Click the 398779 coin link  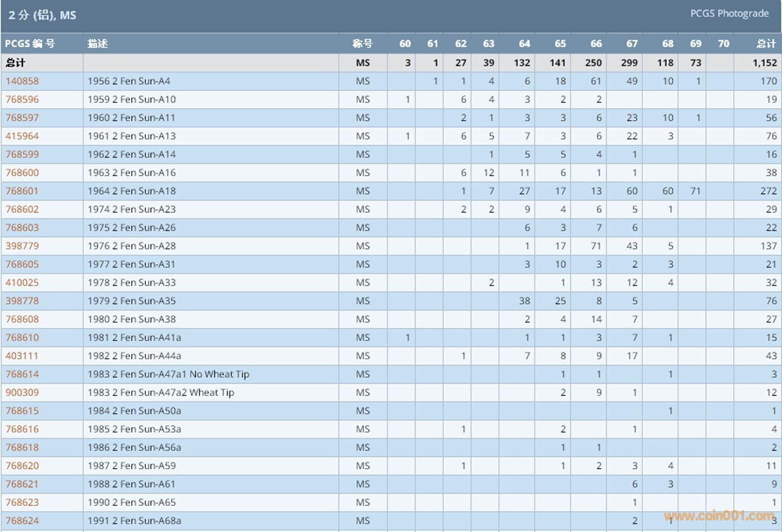coord(22,246)
